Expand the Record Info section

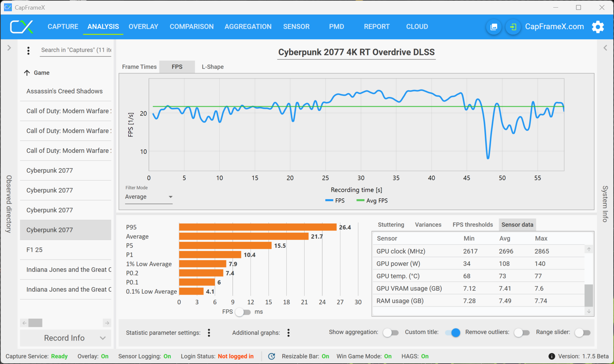[x=66, y=338]
